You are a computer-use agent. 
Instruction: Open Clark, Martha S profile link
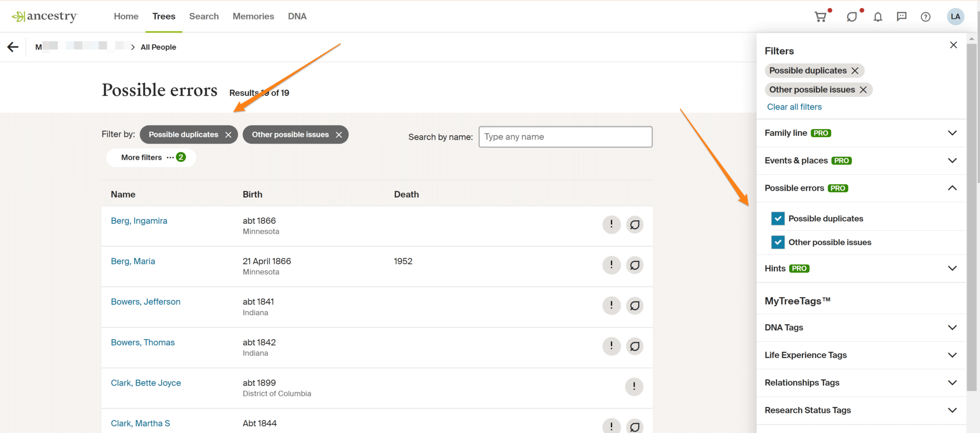point(140,423)
